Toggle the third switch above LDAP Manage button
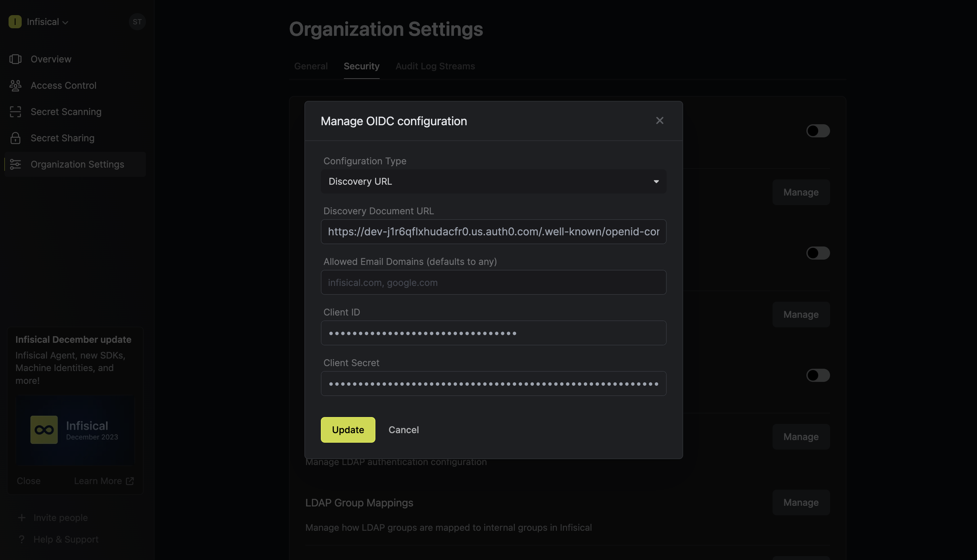The width and height of the screenshot is (977, 560). tap(818, 375)
